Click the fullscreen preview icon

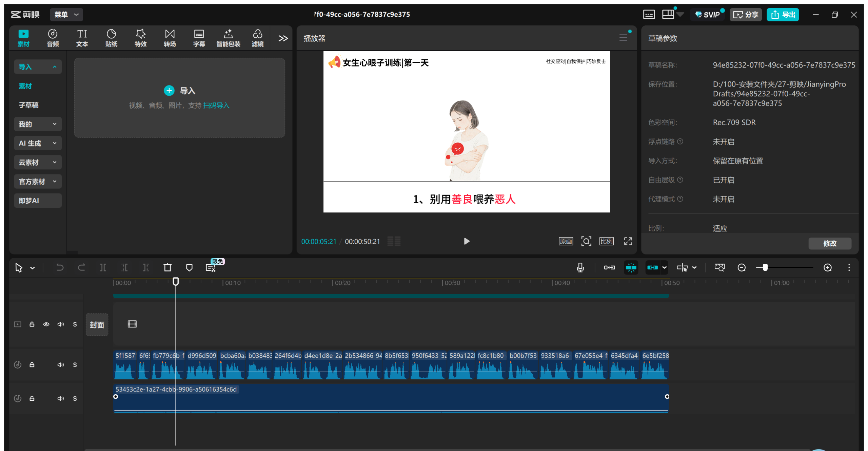click(628, 241)
